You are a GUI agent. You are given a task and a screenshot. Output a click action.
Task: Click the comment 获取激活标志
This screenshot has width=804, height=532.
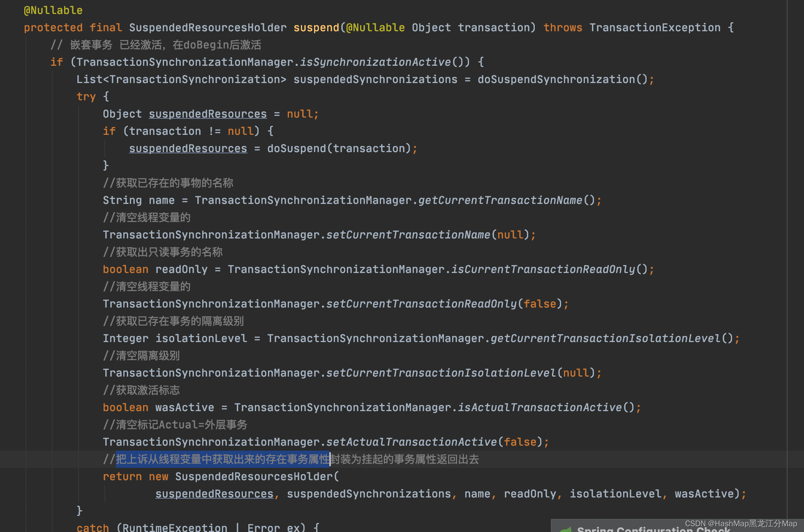click(x=141, y=390)
